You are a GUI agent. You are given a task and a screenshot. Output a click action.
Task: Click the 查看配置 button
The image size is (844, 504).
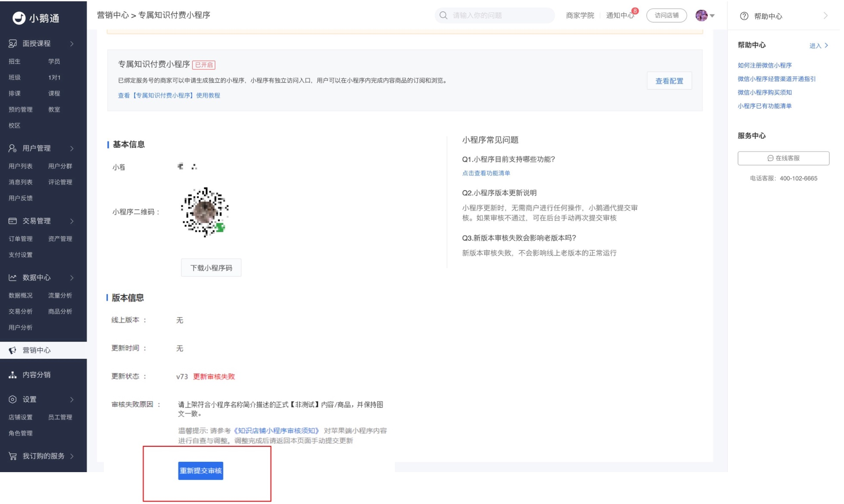pyautogui.click(x=669, y=81)
